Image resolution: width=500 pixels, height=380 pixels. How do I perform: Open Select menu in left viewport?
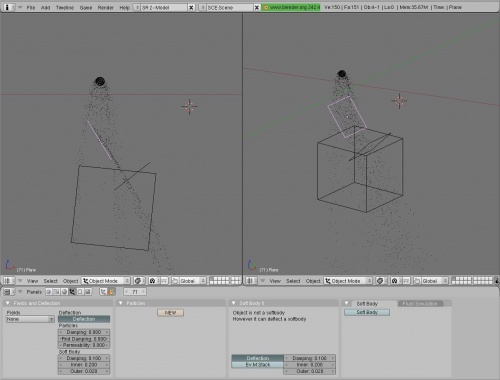click(x=50, y=281)
